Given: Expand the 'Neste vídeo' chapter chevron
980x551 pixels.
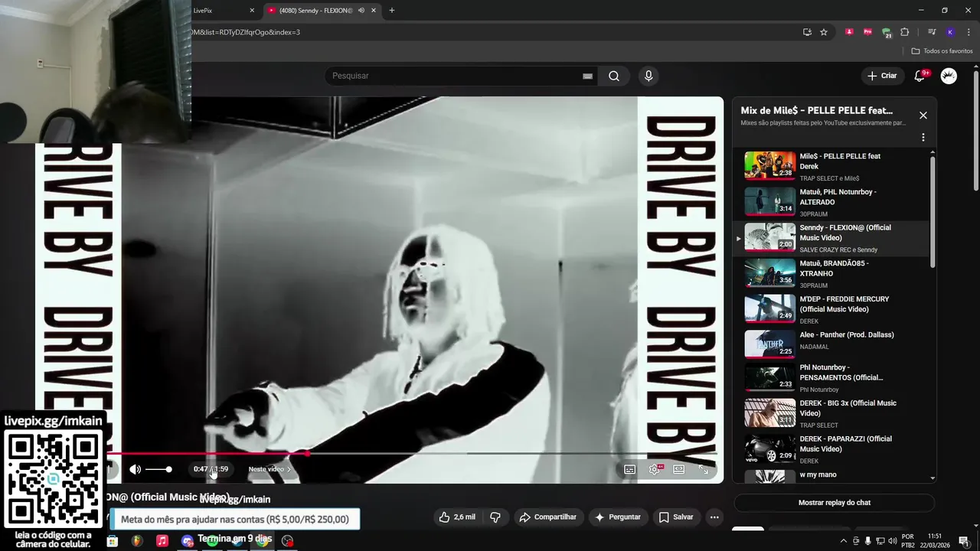Looking at the screenshot, I should click(289, 469).
